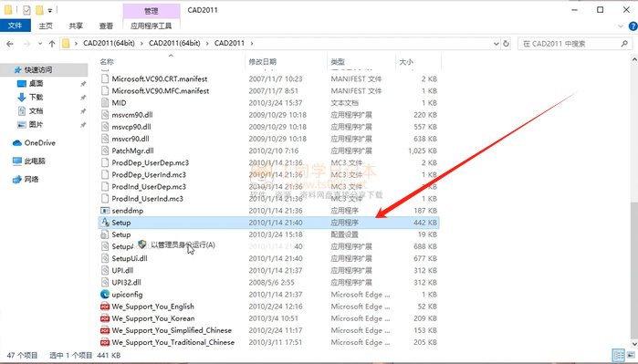This screenshot has height=364, width=638.
Task: Open Explorer help question mark
Action: pos(633,26)
